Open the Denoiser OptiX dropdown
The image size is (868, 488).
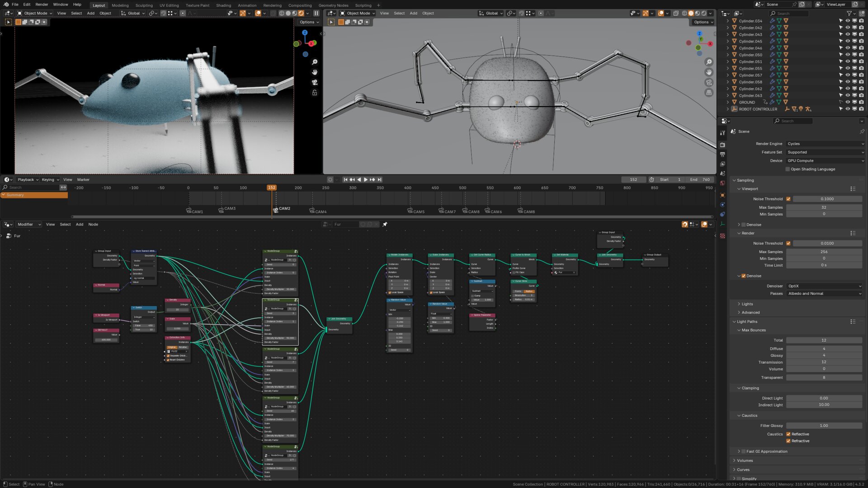(x=825, y=286)
